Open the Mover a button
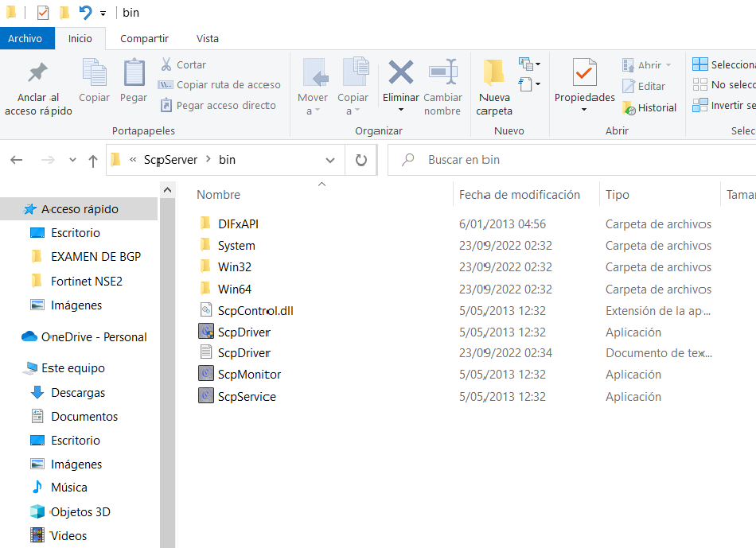This screenshot has height=548, width=756. click(x=313, y=86)
